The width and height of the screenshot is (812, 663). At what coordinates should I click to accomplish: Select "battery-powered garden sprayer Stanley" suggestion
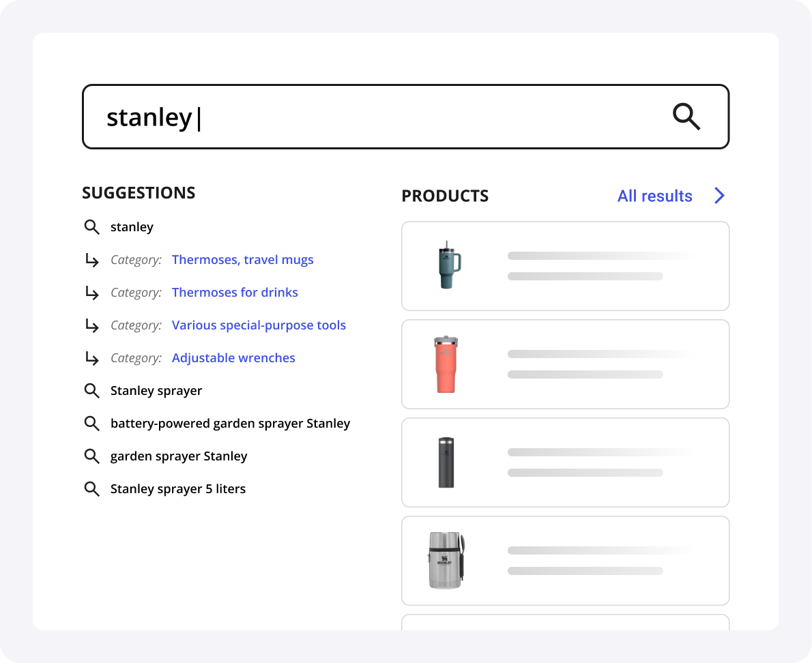(x=230, y=423)
